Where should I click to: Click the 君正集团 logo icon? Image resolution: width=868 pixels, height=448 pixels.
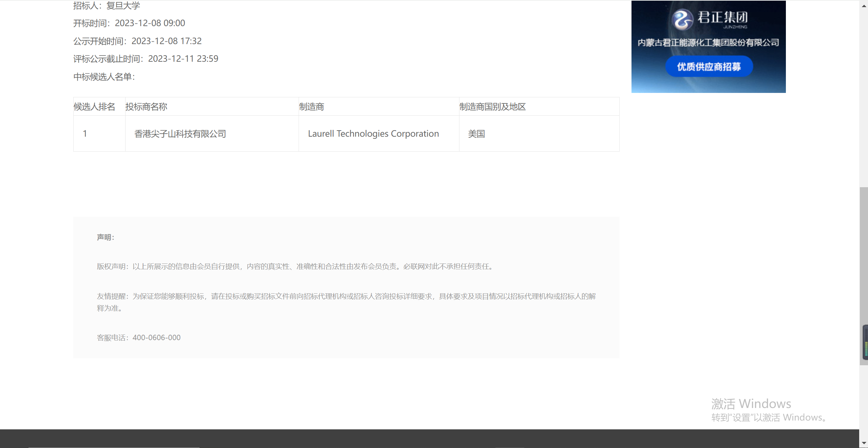[x=682, y=19]
